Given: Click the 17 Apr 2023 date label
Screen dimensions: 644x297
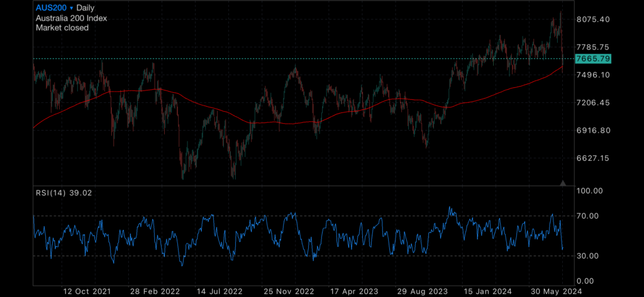Looking at the screenshot, I should [x=353, y=291].
